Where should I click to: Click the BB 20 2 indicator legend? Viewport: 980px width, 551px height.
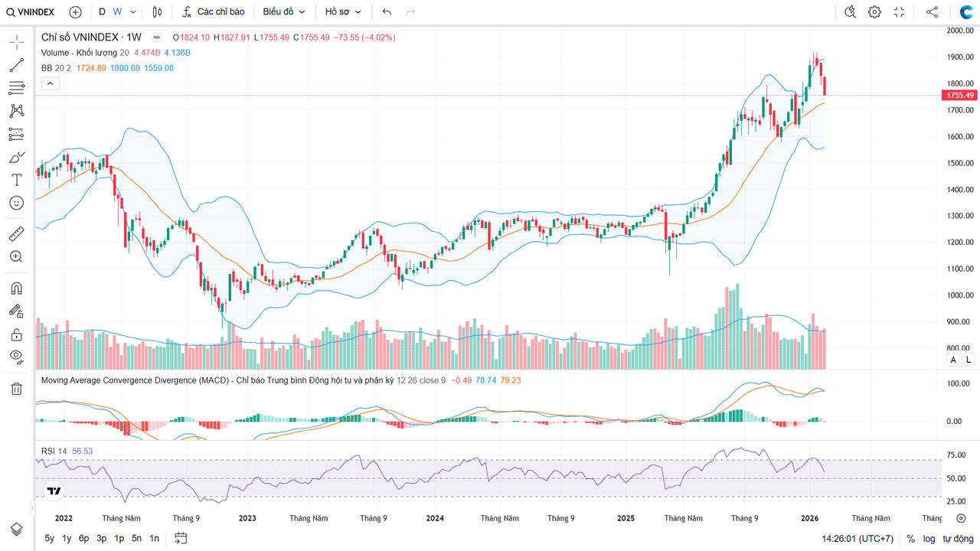point(56,68)
